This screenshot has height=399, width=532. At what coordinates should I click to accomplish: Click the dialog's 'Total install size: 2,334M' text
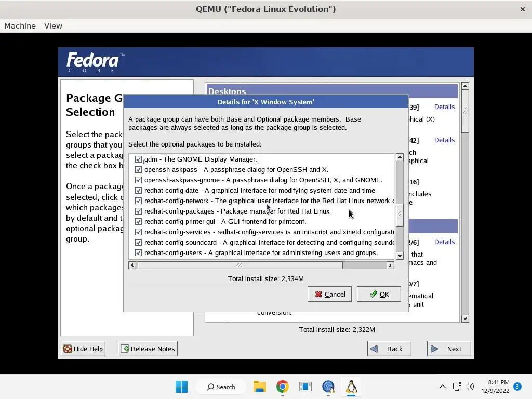[265, 278]
